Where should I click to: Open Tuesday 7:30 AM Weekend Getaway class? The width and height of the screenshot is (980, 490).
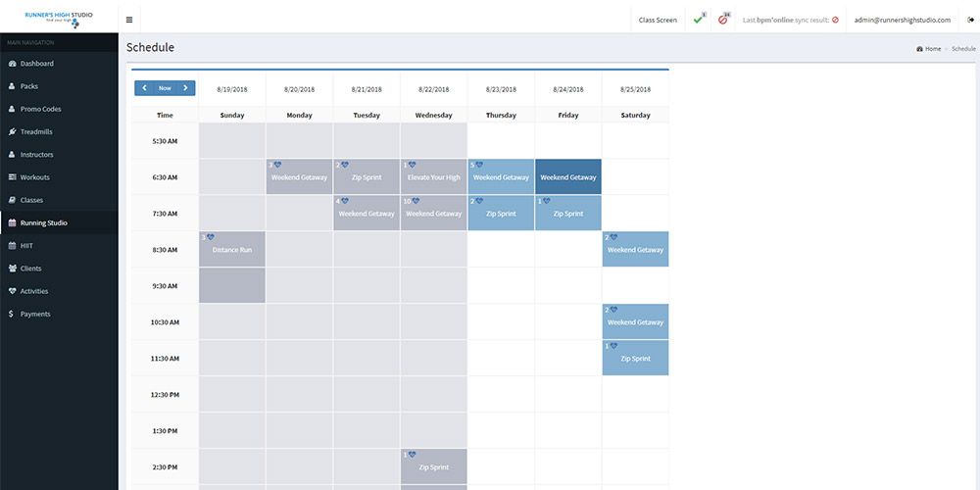click(x=367, y=213)
